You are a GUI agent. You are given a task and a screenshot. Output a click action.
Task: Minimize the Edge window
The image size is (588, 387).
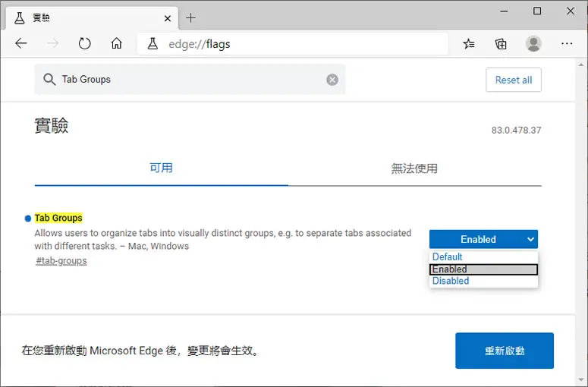504,11
